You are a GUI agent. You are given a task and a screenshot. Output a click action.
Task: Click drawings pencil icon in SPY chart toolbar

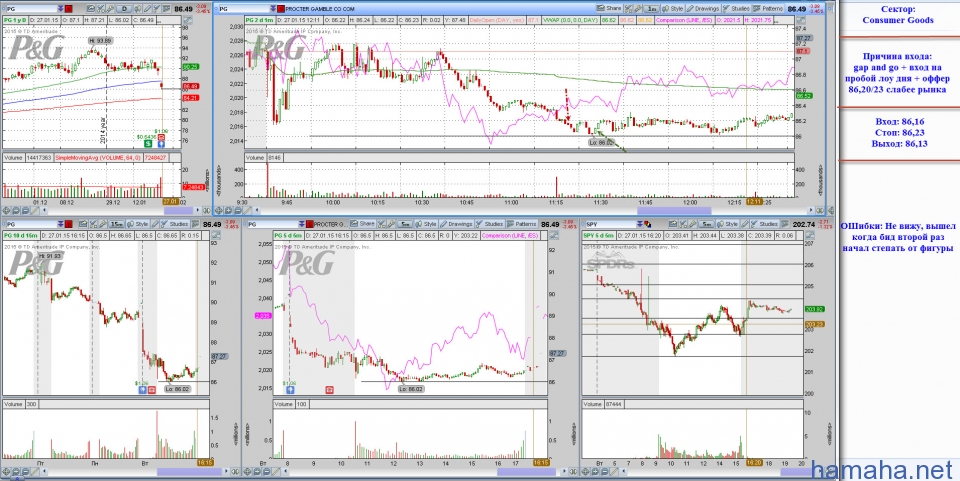745,224
